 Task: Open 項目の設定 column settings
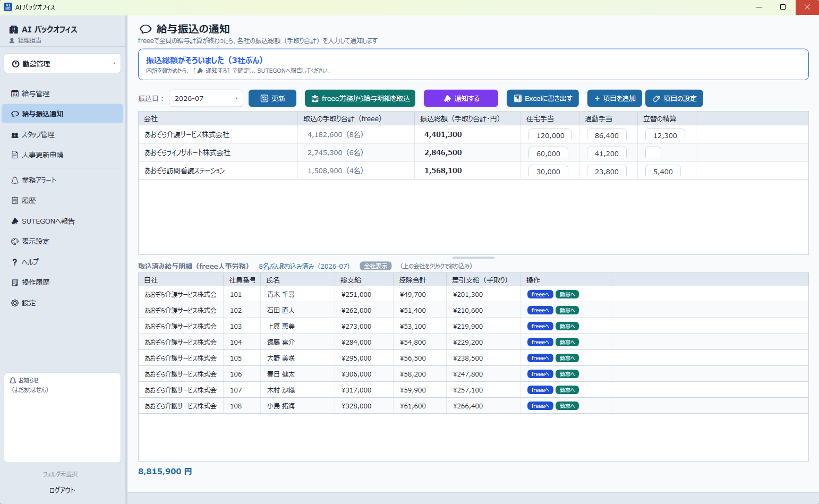tap(675, 98)
